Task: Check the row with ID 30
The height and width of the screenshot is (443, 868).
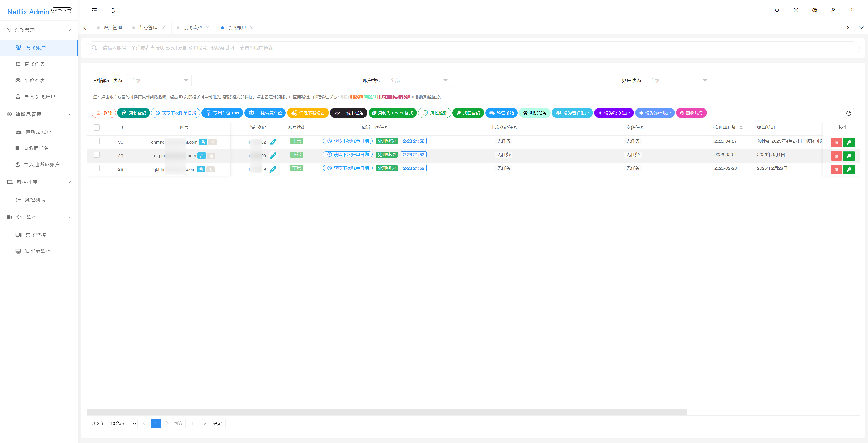Action: [x=97, y=141]
